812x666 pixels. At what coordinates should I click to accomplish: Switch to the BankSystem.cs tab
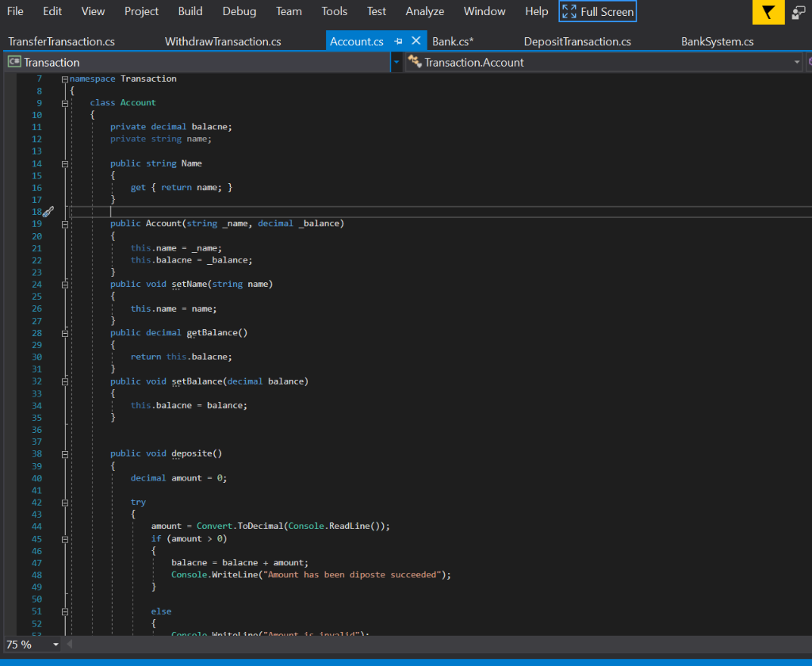coord(717,41)
